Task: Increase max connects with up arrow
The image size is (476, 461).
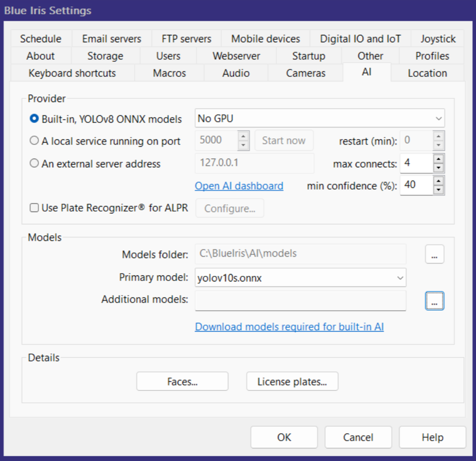Action: (x=438, y=159)
